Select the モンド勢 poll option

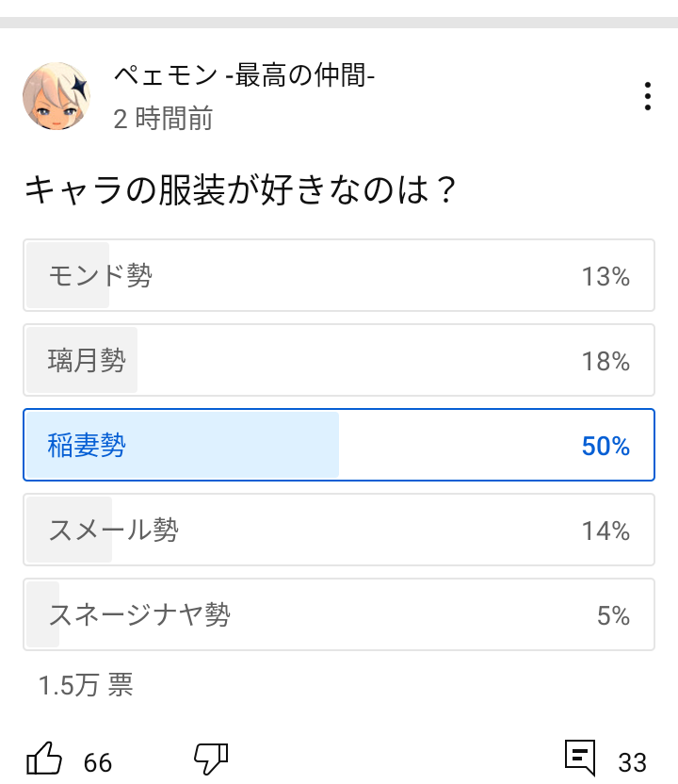339,275
